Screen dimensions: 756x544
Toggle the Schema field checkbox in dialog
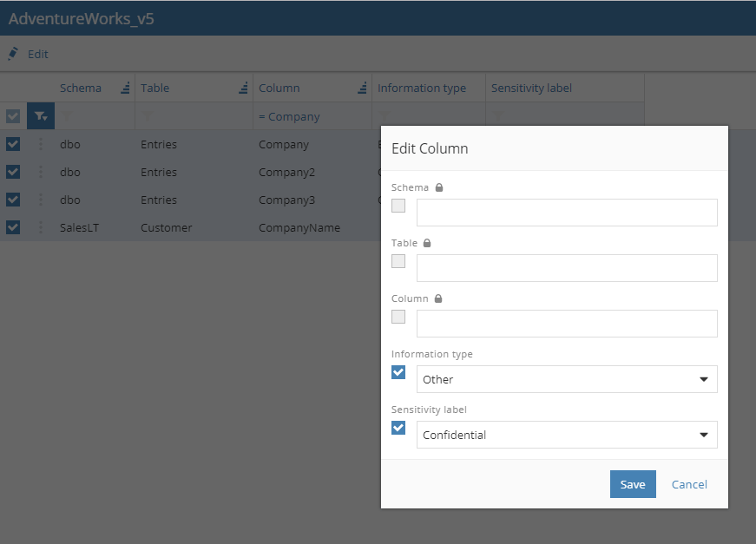coord(398,206)
